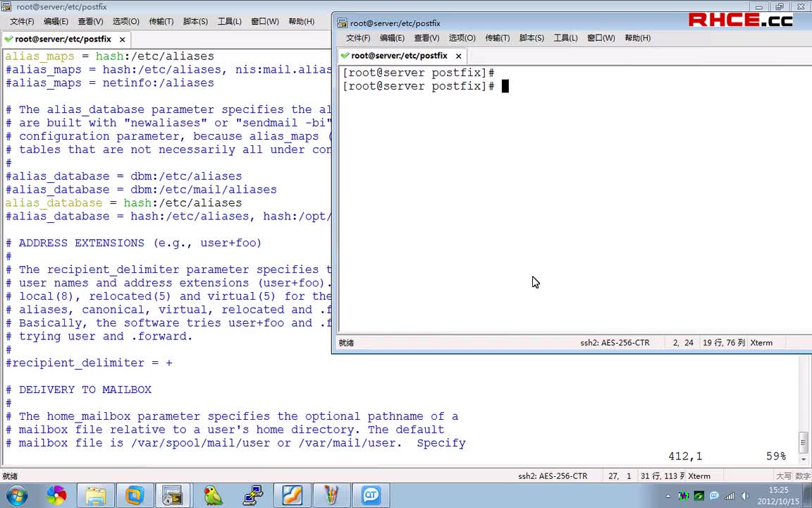Open 工具(L) menu in the front window
Viewport: 812px width, 508px height.
click(565, 38)
